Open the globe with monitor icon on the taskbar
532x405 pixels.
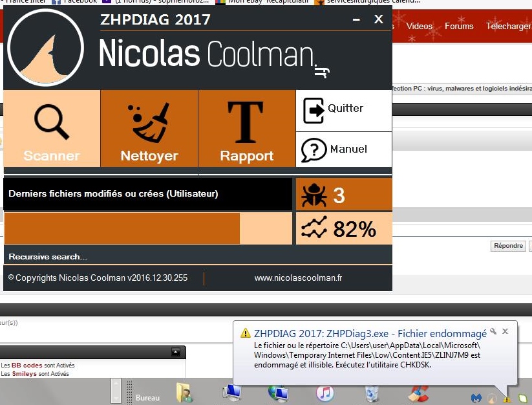tap(279, 393)
